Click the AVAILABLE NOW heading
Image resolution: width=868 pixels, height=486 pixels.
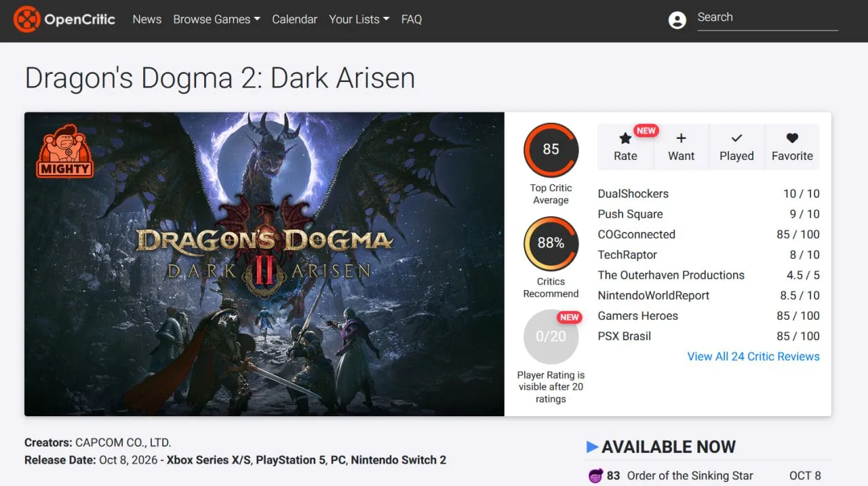pyautogui.click(x=669, y=447)
